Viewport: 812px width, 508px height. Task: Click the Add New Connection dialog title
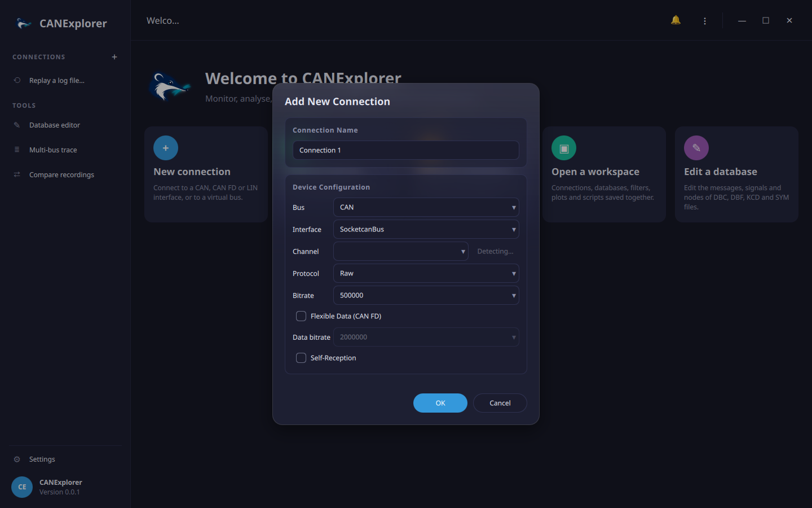point(337,102)
